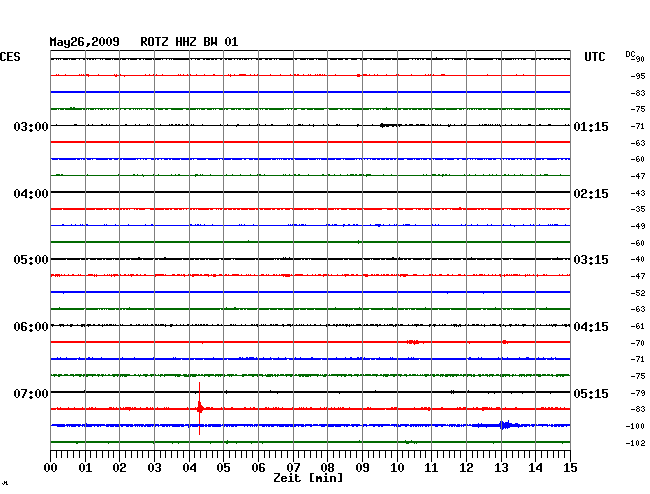This screenshot has width=650, height=494.
Task: Click the DC offset value -52
Action: point(638,293)
